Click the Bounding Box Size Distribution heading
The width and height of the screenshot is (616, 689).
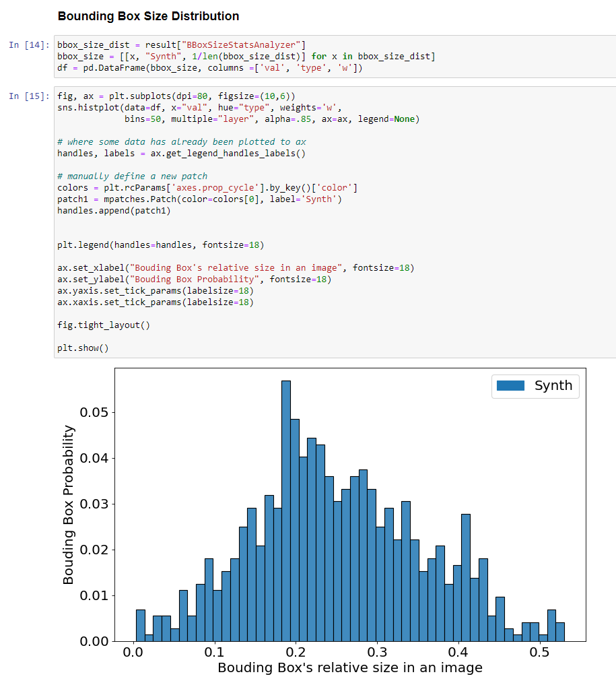(x=148, y=15)
